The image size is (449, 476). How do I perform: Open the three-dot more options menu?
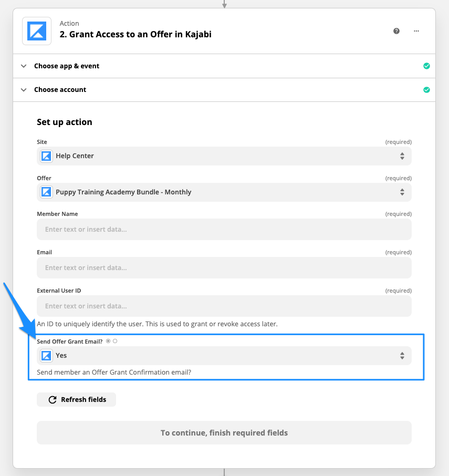[416, 31]
